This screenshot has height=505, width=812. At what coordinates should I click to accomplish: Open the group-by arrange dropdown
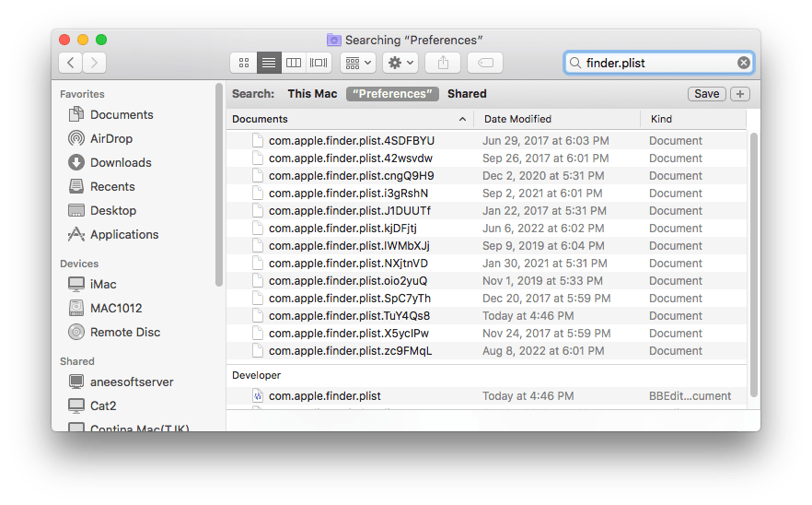point(357,63)
